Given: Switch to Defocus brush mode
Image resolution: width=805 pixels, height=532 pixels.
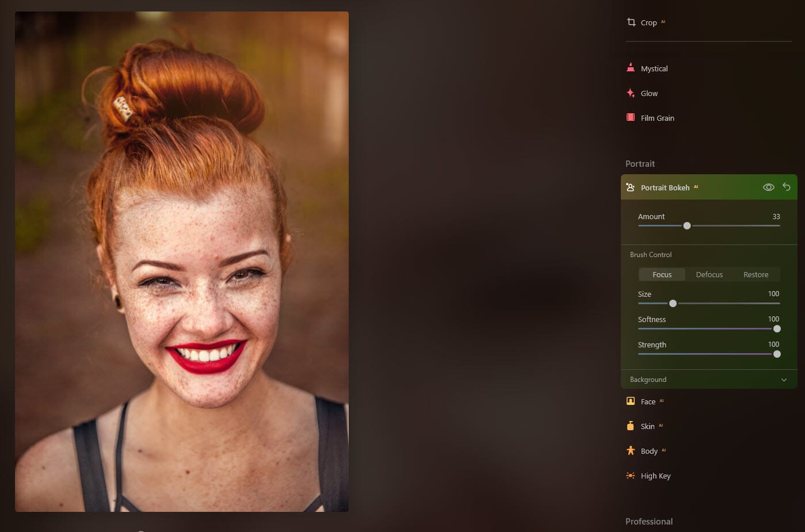Looking at the screenshot, I should pyautogui.click(x=709, y=274).
